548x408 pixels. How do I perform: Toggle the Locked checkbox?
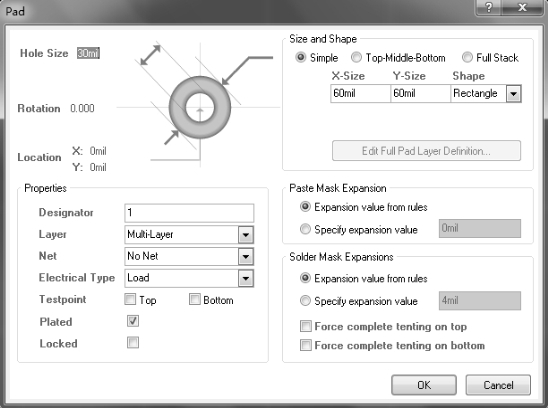[x=133, y=343]
